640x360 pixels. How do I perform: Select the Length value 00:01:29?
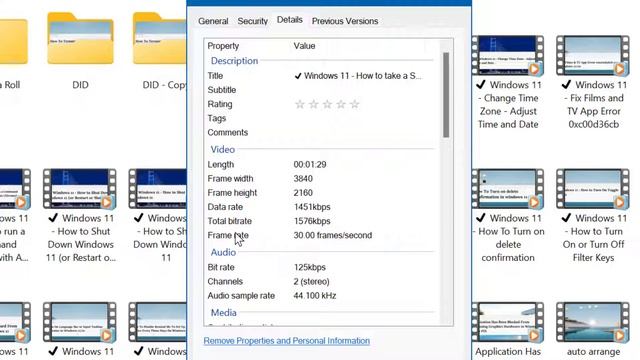click(x=310, y=165)
